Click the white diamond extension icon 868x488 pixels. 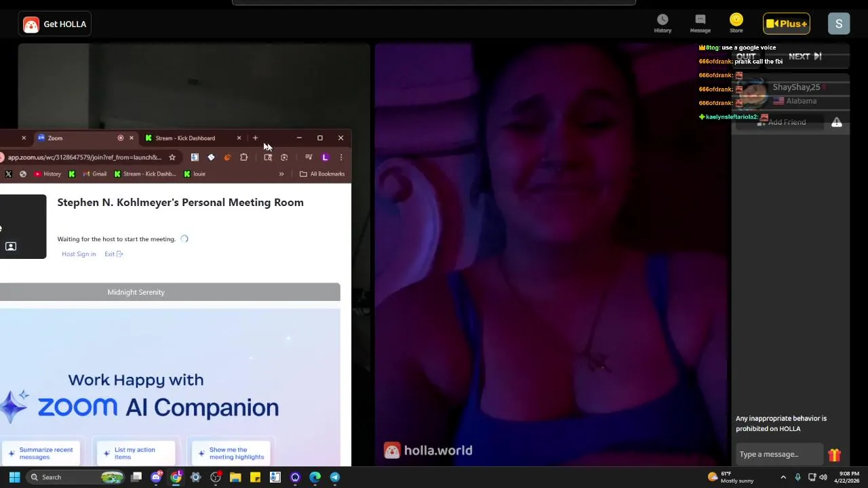[211, 157]
